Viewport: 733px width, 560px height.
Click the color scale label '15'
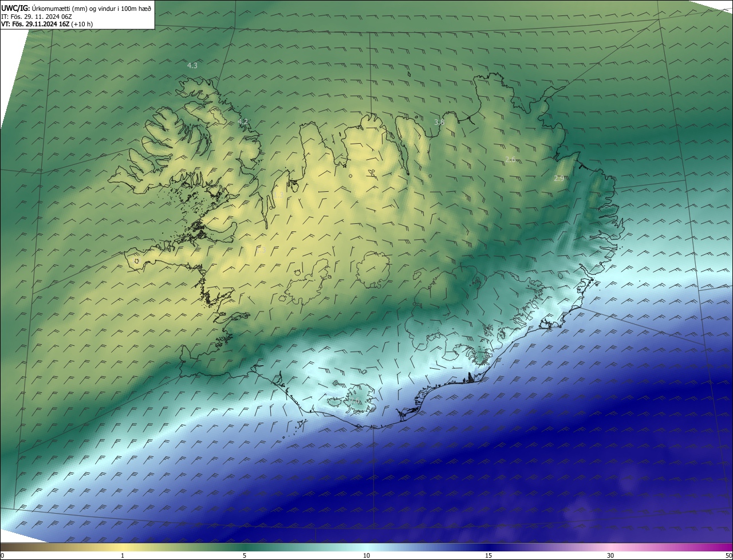(488, 555)
